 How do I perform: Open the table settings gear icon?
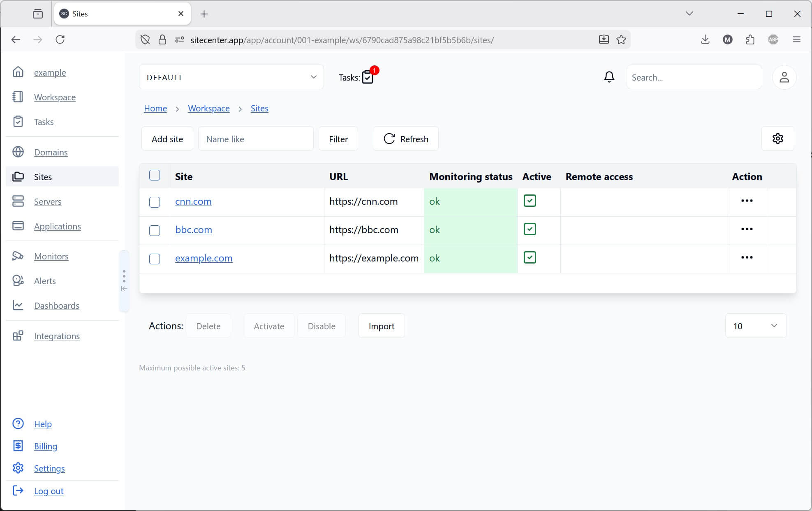[x=777, y=139]
